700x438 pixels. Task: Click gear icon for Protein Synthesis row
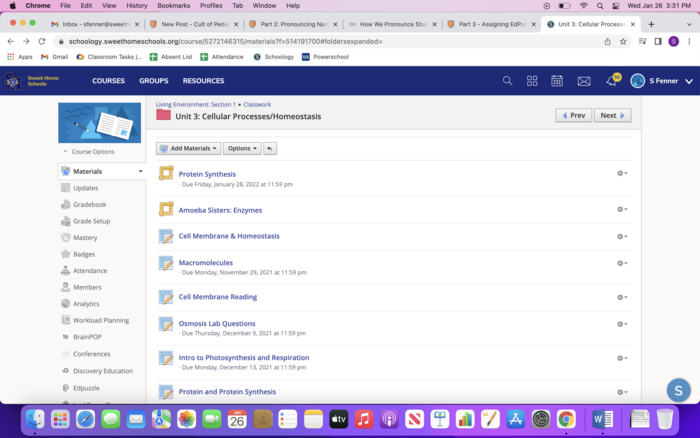(x=621, y=173)
